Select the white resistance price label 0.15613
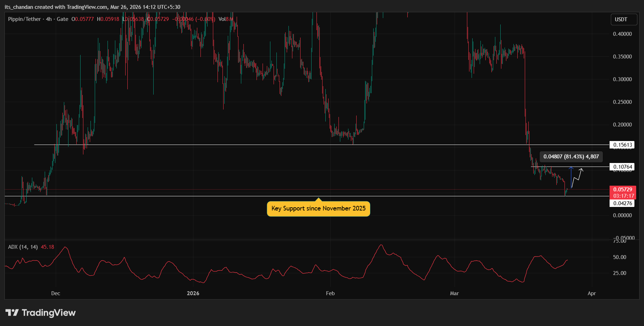Image resolution: width=644 pixels, height=326 pixels. (x=622, y=145)
